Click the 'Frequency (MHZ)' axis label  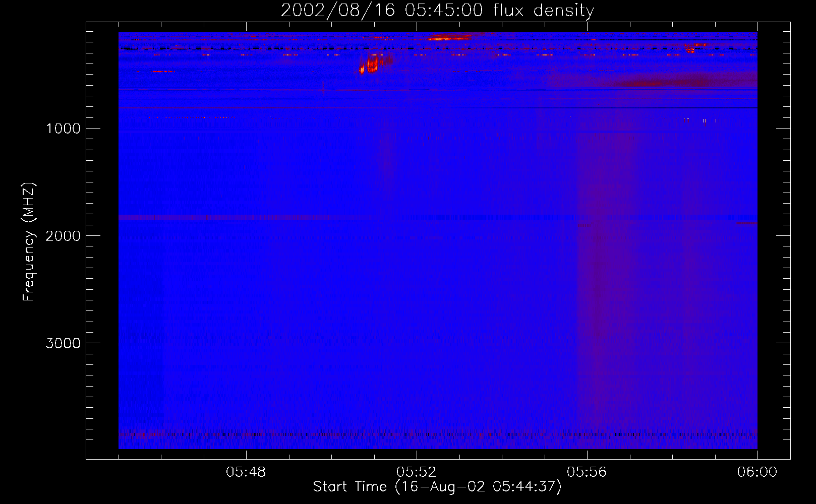29,242
